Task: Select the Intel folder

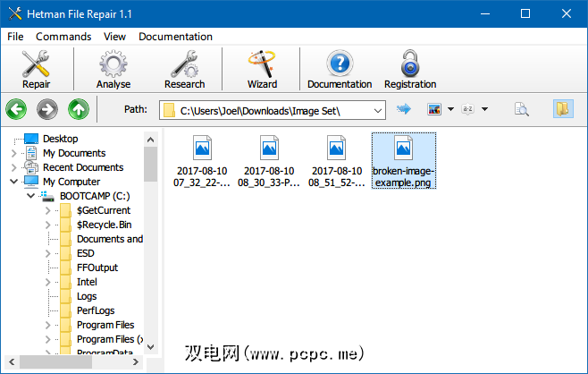Action: point(87,282)
